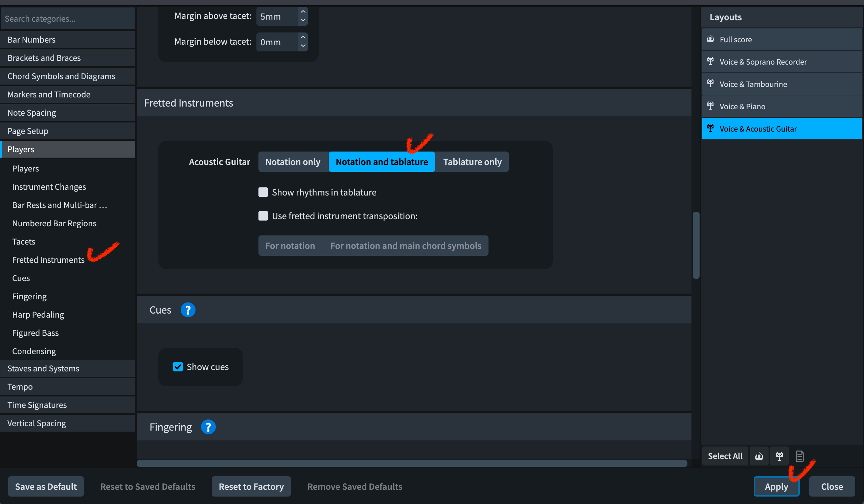The width and height of the screenshot is (864, 504).
Task: Click Select All Custom Score Layouts page icon
Action: click(x=799, y=456)
